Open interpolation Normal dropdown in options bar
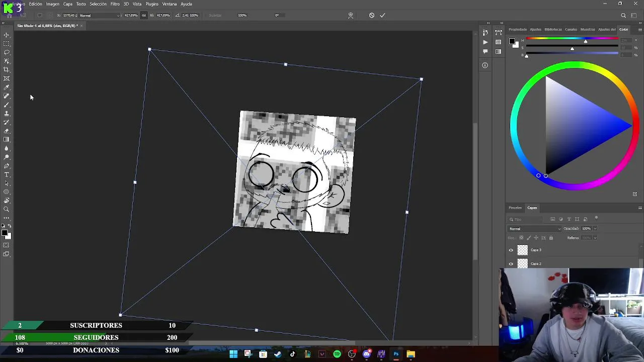Image resolution: width=644 pixels, height=362 pixels. 99,16
